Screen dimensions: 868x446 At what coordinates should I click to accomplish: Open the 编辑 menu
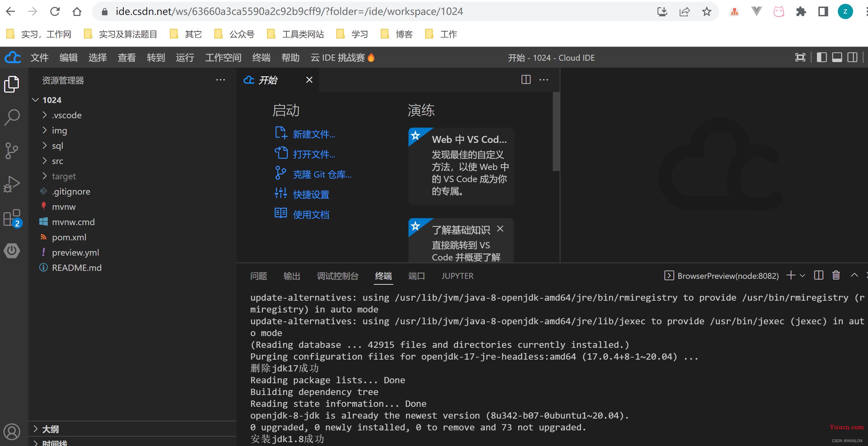coord(68,58)
